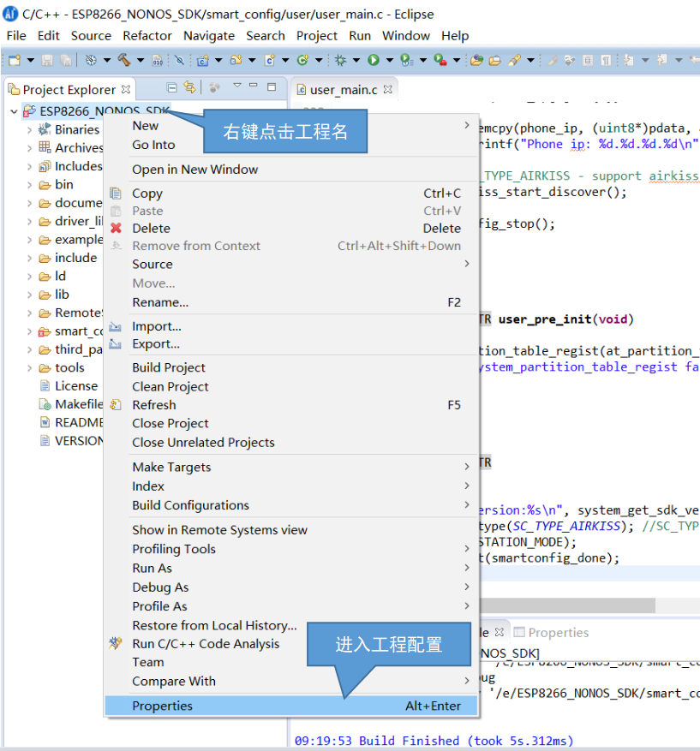Click the Refresh menu entry icon
The width and height of the screenshot is (700, 751).
[116, 405]
